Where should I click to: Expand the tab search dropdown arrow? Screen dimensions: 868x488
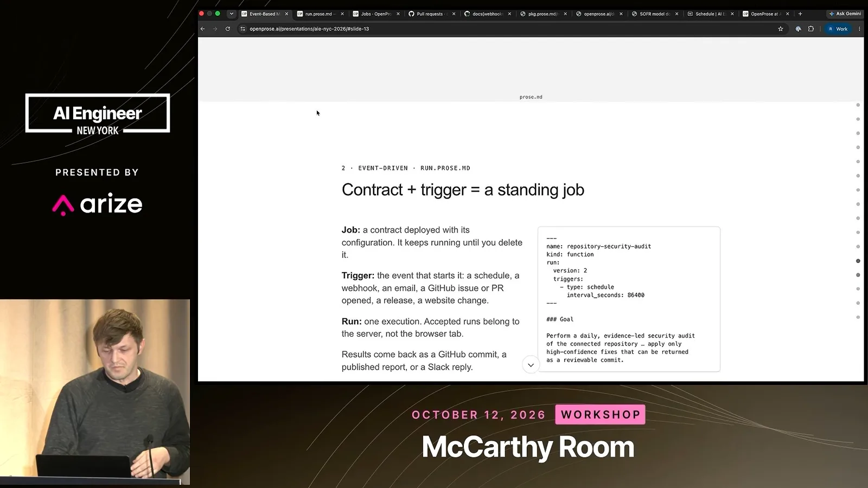pos(232,14)
